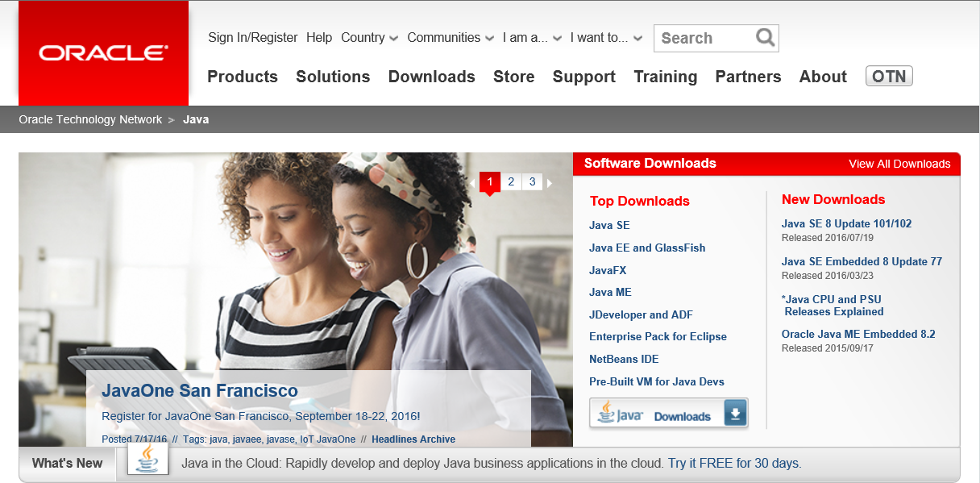
Task: Click the search magnifier icon
Action: 765,37
